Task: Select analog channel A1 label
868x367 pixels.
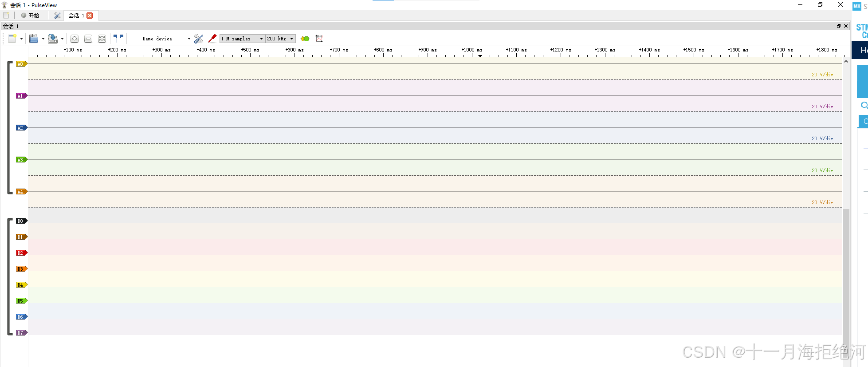Action: pos(22,96)
